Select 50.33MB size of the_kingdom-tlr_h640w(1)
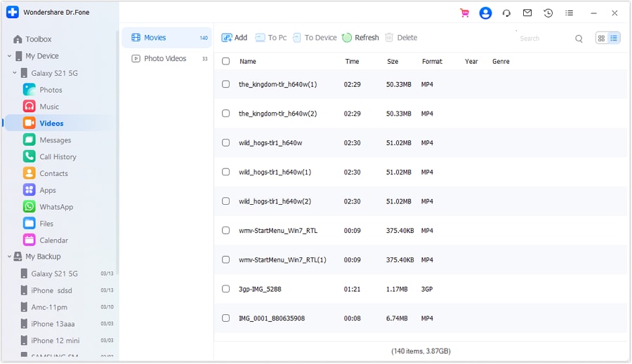Screen dimensions: 632x364 [399, 85]
